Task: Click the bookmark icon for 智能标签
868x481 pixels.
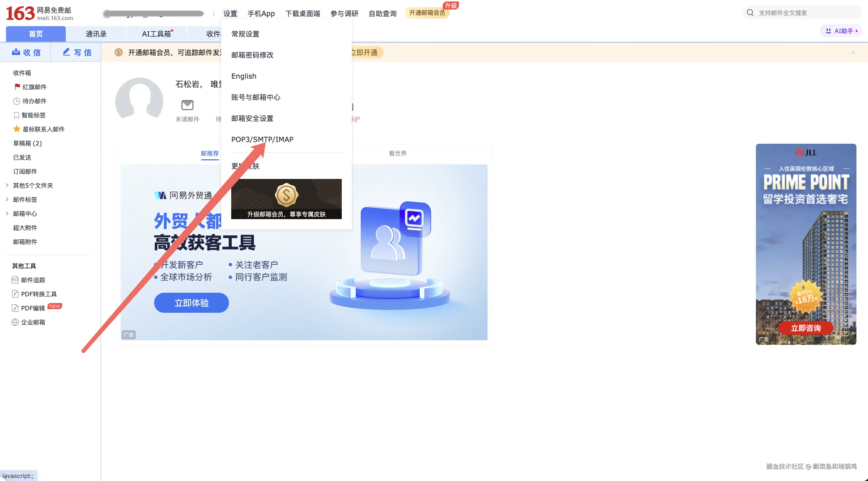Action: pos(16,115)
